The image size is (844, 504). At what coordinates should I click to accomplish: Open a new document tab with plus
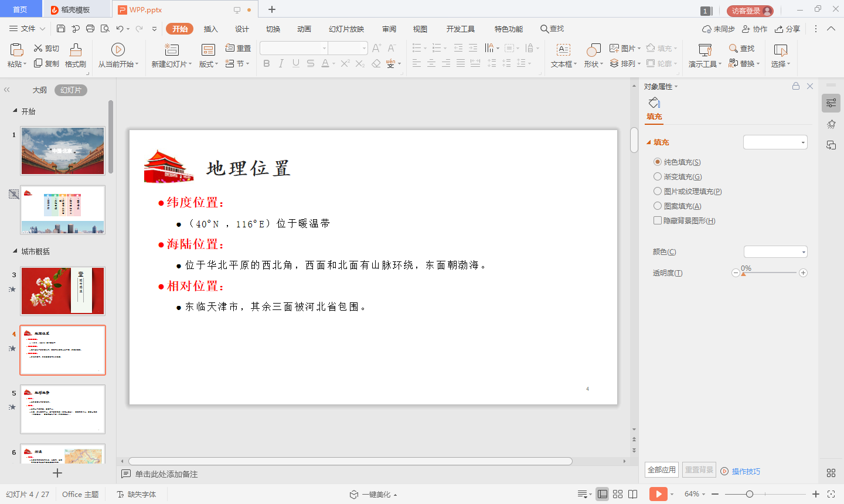point(272,9)
